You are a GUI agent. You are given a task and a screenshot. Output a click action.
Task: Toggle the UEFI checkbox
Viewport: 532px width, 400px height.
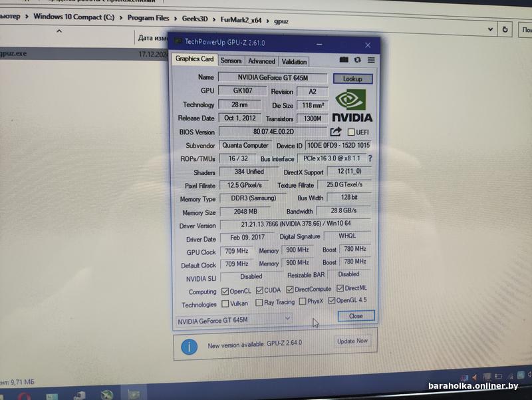click(351, 132)
